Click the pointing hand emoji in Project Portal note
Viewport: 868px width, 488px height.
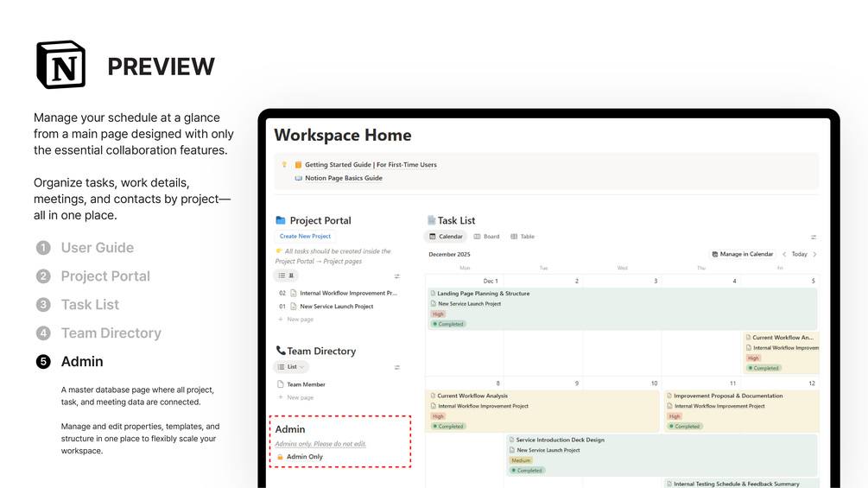pos(279,251)
